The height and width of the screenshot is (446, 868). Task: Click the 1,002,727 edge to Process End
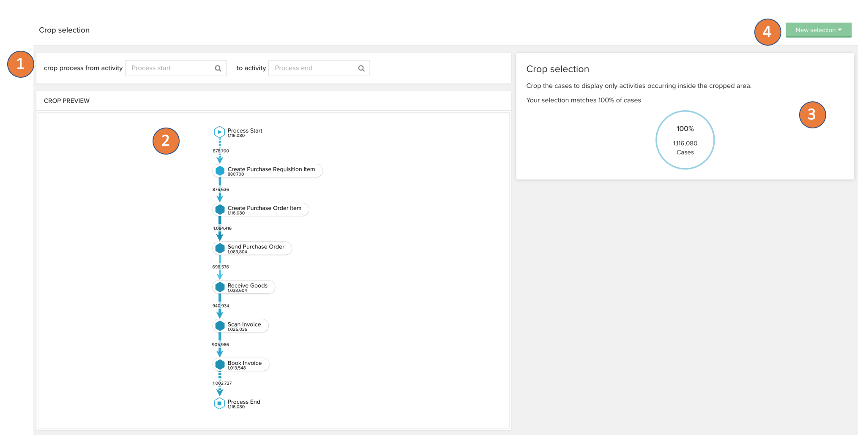tap(222, 383)
